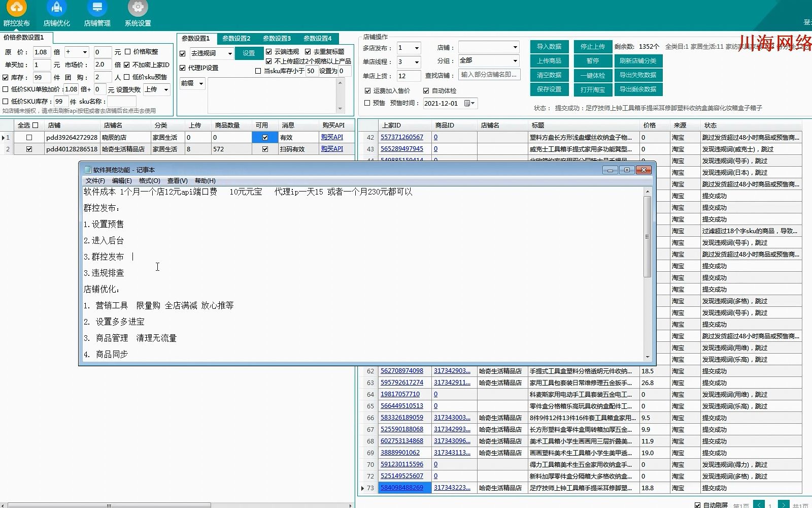
Task: Open Notepad 查看(V) menu
Action: pyautogui.click(x=178, y=181)
